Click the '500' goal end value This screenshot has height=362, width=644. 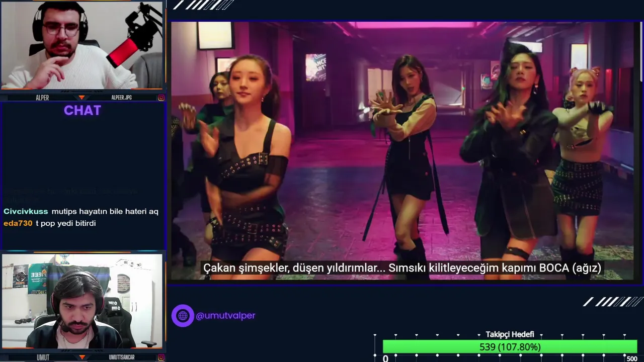pyautogui.click(x=631, y=358)
